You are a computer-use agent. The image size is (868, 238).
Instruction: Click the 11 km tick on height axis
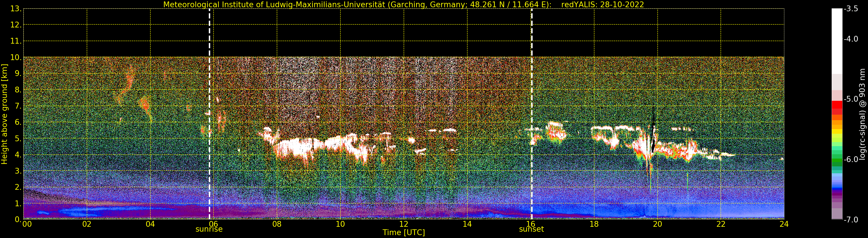click(15, 41)
